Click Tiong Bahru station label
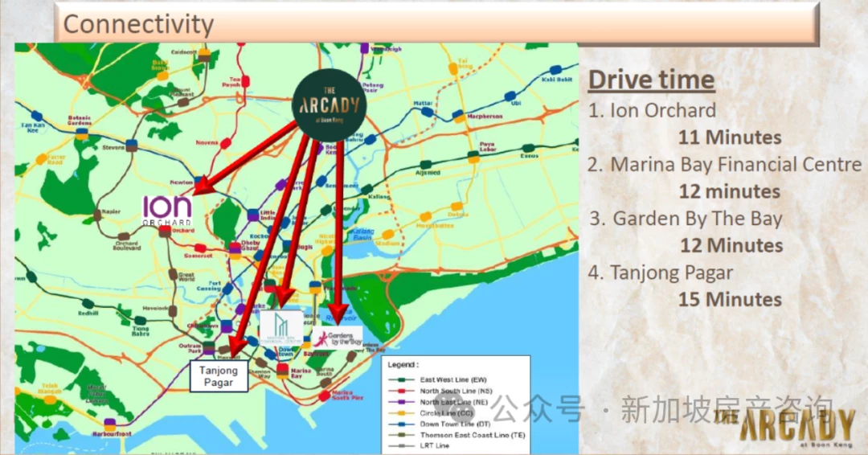The height and width of the screenshot is (455, 868). (x=140, y=331)
